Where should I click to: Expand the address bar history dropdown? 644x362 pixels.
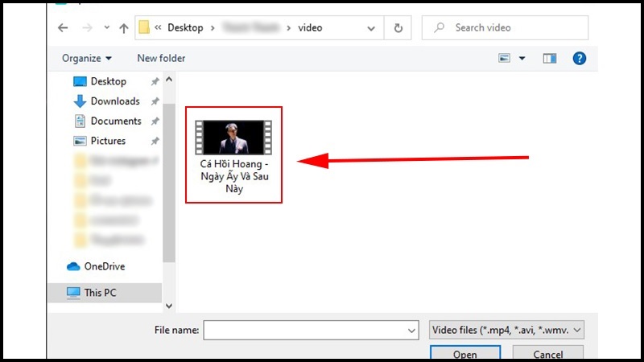click(x=371, y=28)
